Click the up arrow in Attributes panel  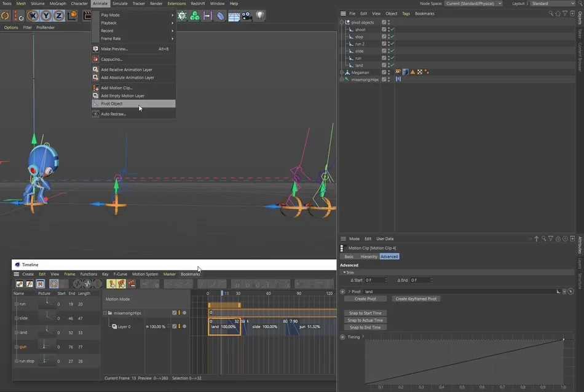pos(536,238)
